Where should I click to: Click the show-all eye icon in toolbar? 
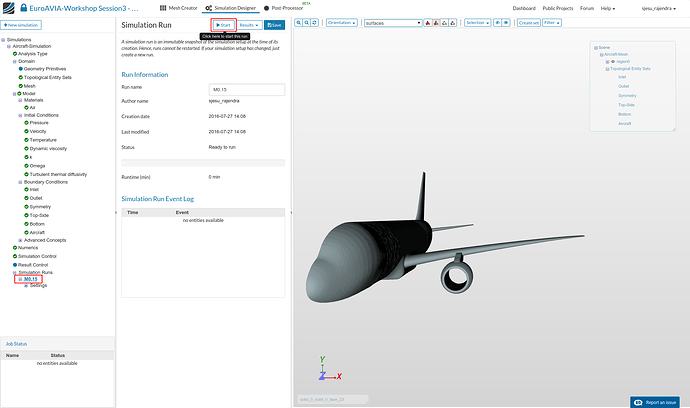click(506, 22)
